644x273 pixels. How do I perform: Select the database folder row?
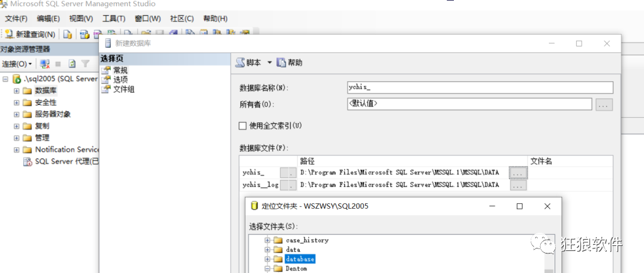coord(300,259)
